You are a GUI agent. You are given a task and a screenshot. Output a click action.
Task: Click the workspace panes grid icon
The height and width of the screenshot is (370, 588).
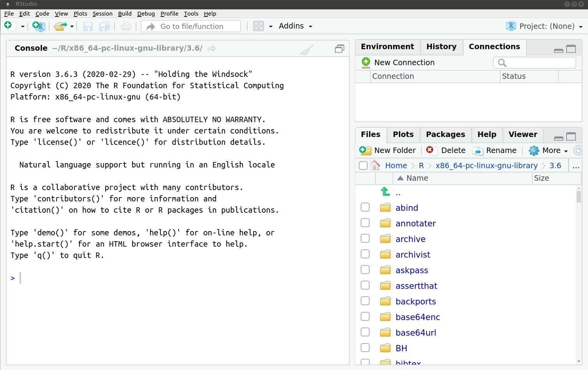pos(259,26)
